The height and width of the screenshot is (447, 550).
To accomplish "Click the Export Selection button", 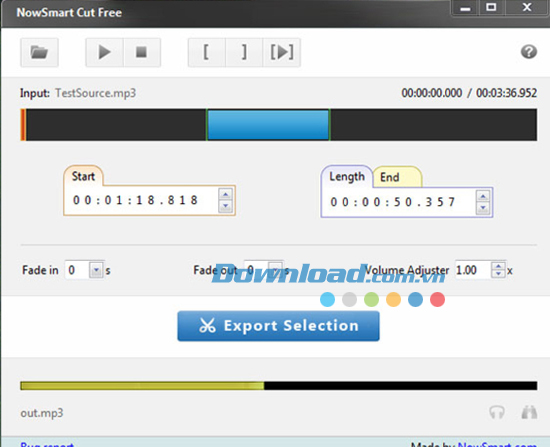I will click(279, 326).
